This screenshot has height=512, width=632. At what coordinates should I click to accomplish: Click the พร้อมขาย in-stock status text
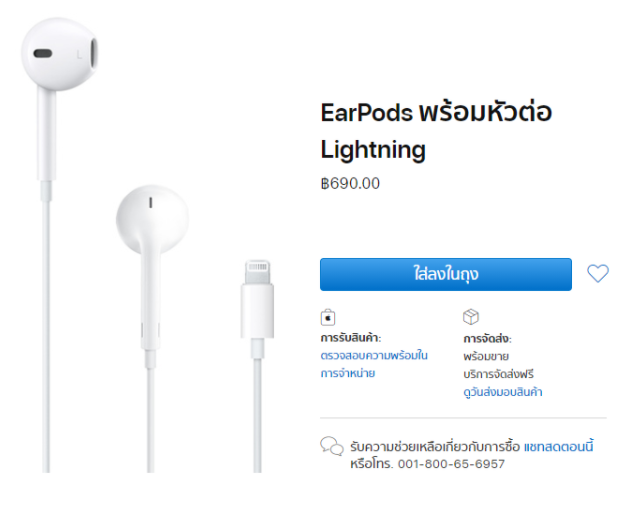pyautogui.click(x=486, y=356)
